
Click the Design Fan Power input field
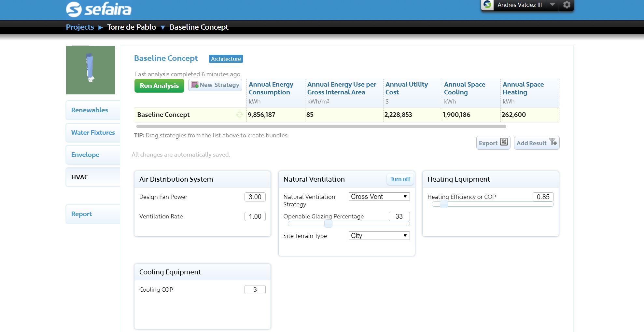coord(255,197)
